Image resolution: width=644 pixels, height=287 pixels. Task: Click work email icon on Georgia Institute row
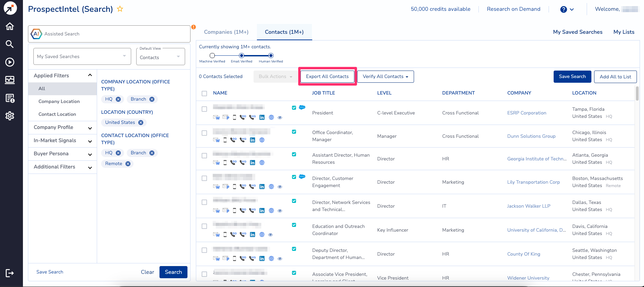tap(216, 163)
